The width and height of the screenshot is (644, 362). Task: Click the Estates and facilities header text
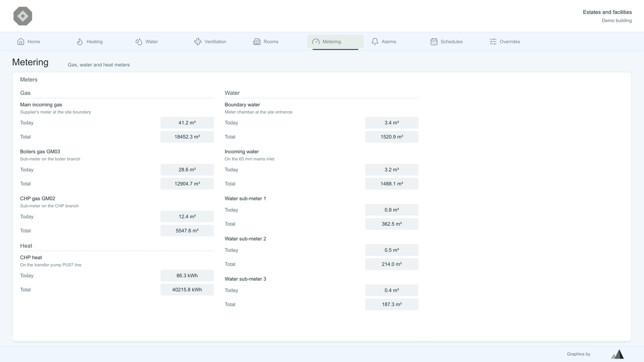click(607, 12)
